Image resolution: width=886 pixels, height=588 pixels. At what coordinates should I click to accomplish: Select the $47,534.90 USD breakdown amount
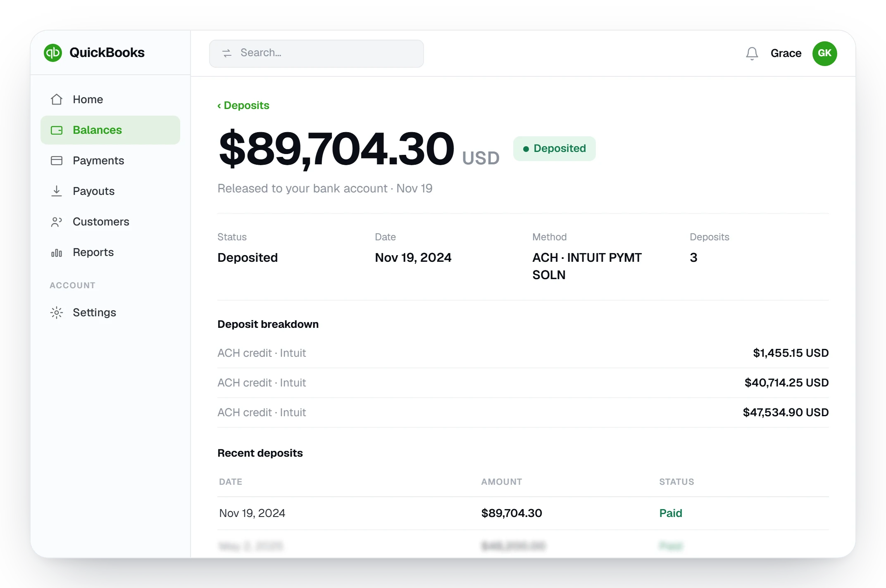point(786,413)
